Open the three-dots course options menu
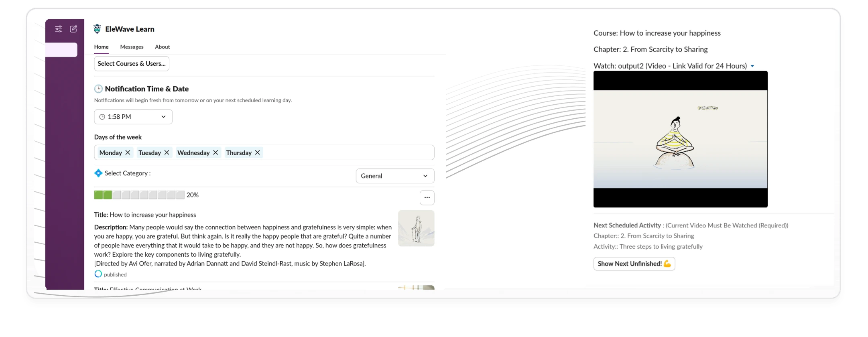Image resolution: width=868 pixels, height=337 pixels. pos(427,197)
